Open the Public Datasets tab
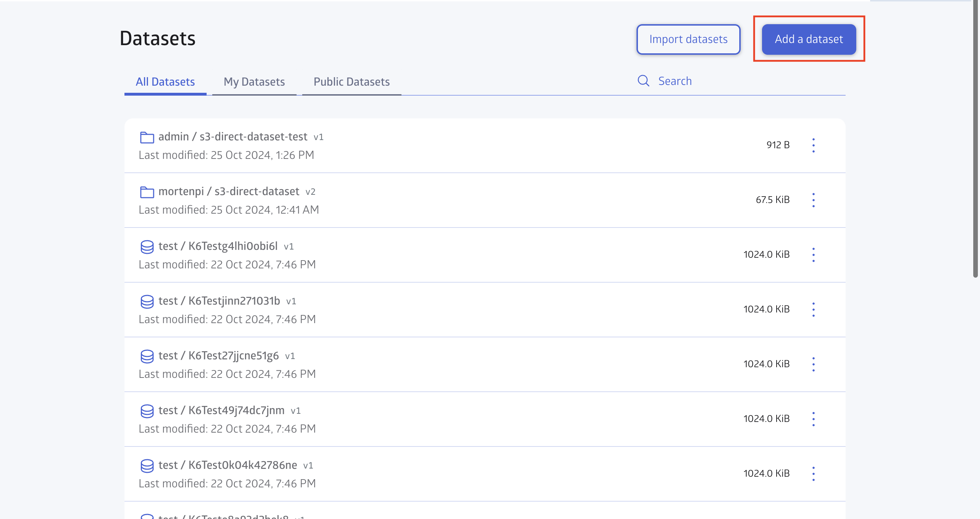Viewport: 980px width, 519px height. (352, 82)
